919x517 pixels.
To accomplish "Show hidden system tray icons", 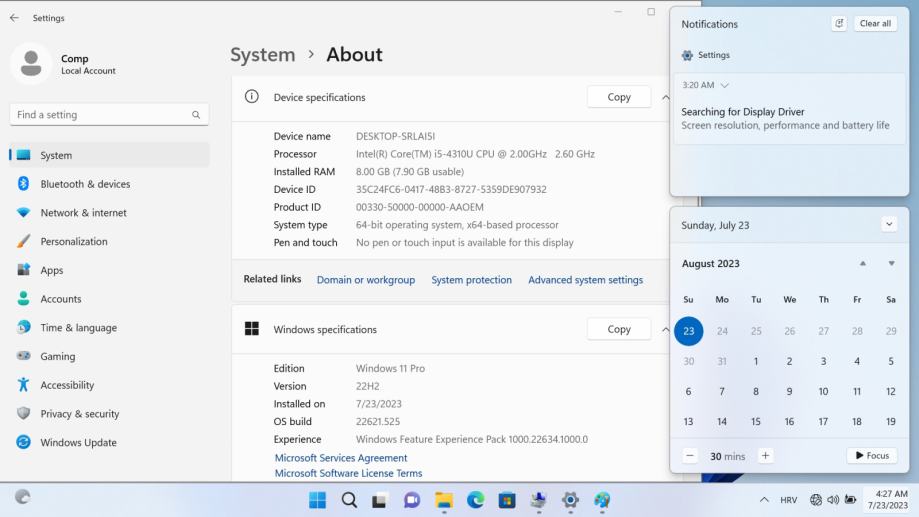I will [765, 500].
